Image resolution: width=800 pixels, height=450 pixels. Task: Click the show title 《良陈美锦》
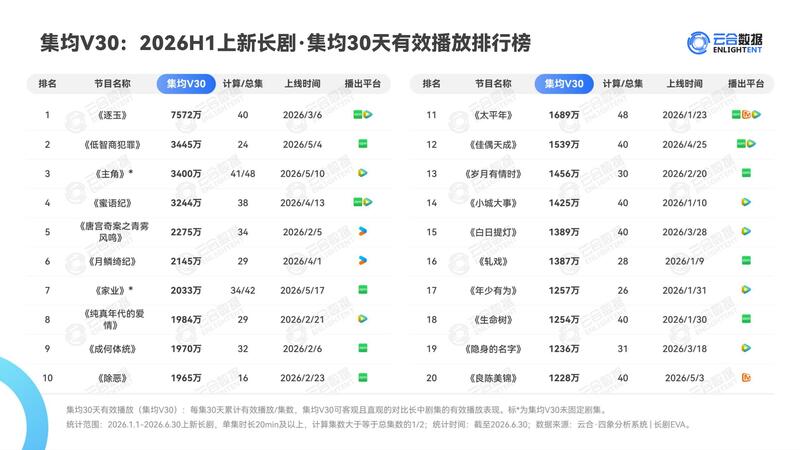click(493, 378)
